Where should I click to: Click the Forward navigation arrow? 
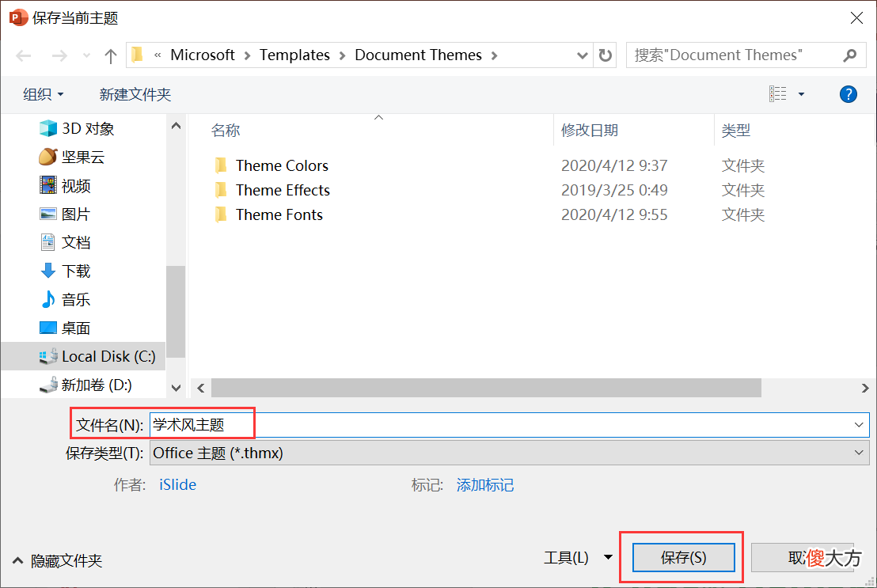coord(59,55)
